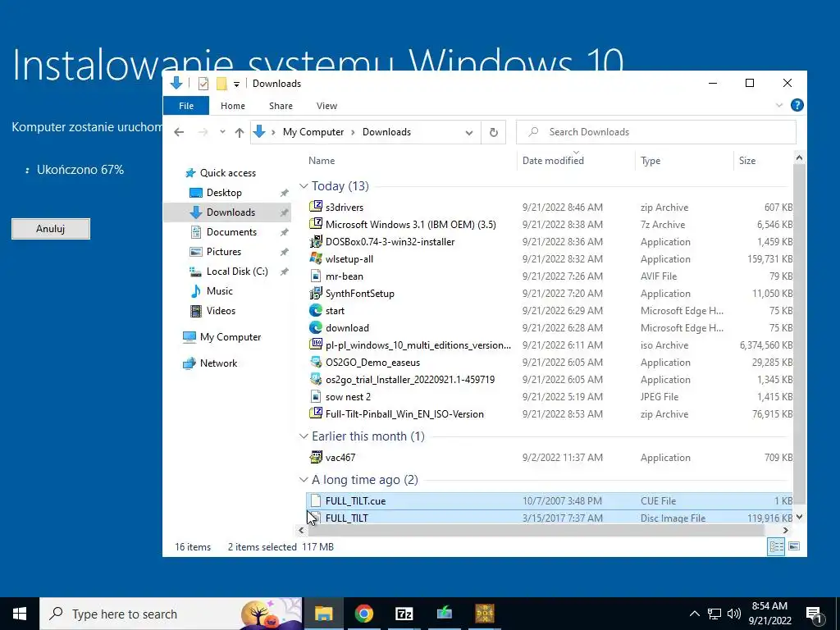Screen dimensions: 840x630
Task: Expand the ribbon with the chevron
Action: tap(779, 106)
